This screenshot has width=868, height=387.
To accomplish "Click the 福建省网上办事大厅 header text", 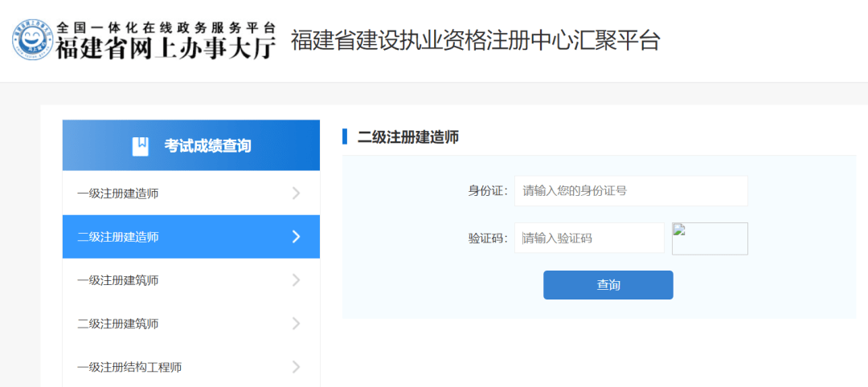I will coord(166,48).
